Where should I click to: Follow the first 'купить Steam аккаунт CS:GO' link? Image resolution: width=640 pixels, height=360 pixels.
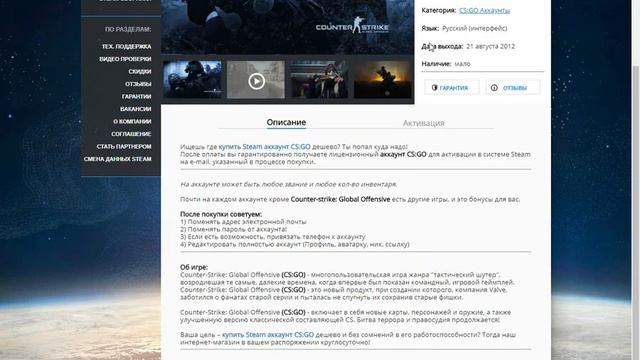264,147
